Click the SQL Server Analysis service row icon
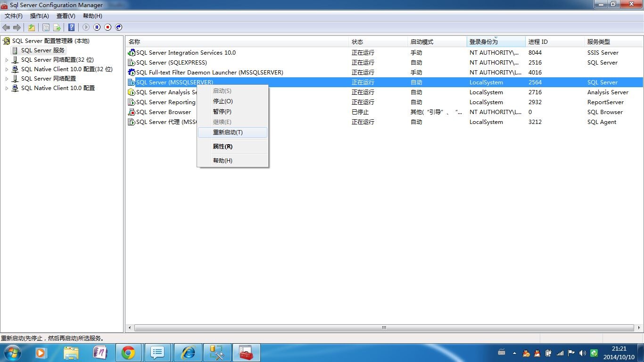Image resolution: width=644 pixels, height=362 pixels. pyautogui.click(x=132, y=92)
